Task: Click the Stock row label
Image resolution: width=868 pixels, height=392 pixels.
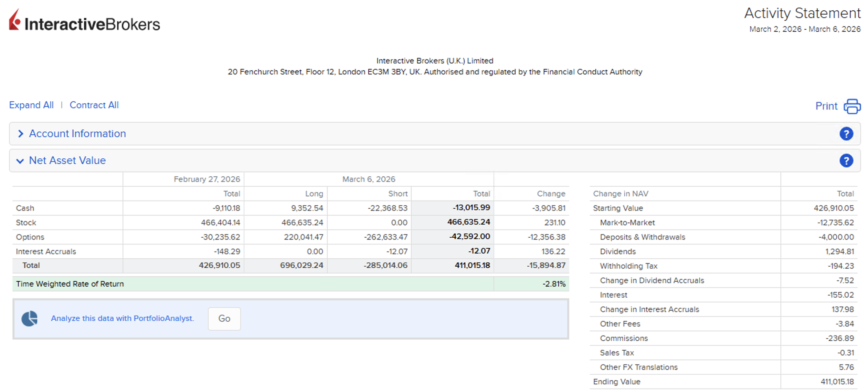Action: coord(26,223)
